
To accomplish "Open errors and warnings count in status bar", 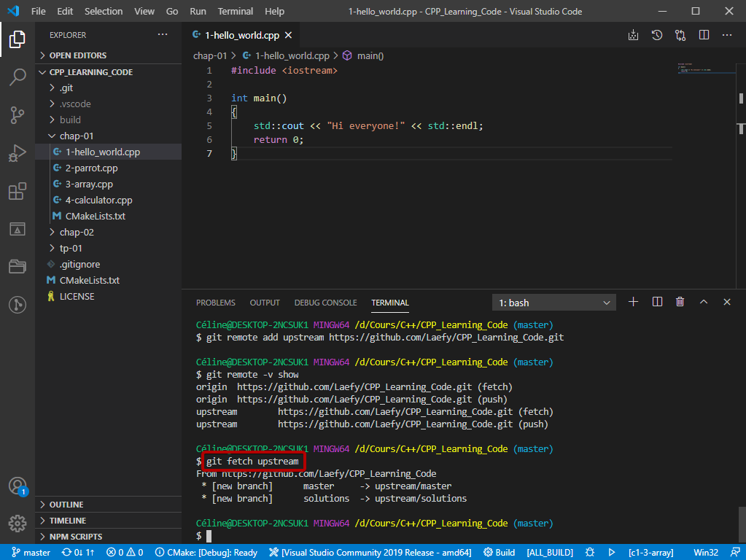I will point(125,553).
